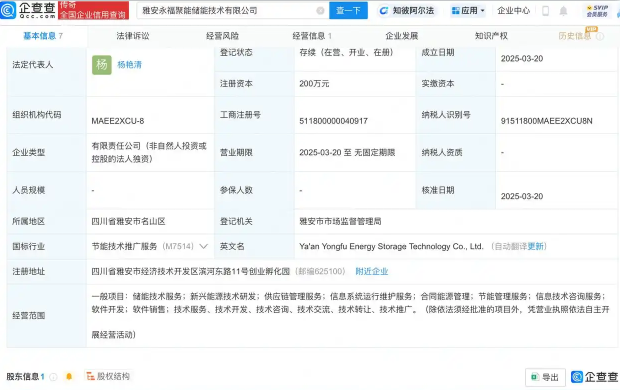Select tax ID 91511800MAEE2XCU8N
The width and height of the screenshot is (620, 390).
(546, 121)
